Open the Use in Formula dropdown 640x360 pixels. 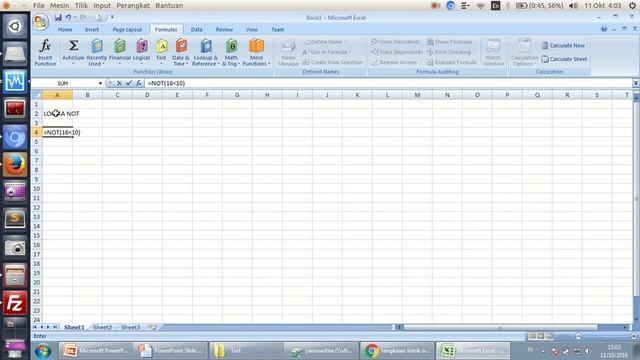(350, 52)
